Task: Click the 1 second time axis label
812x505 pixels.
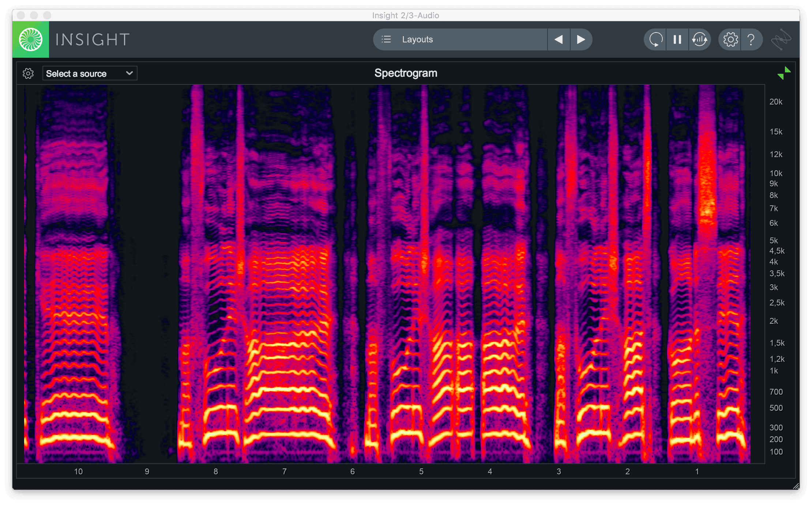Action: pos(697,472)
